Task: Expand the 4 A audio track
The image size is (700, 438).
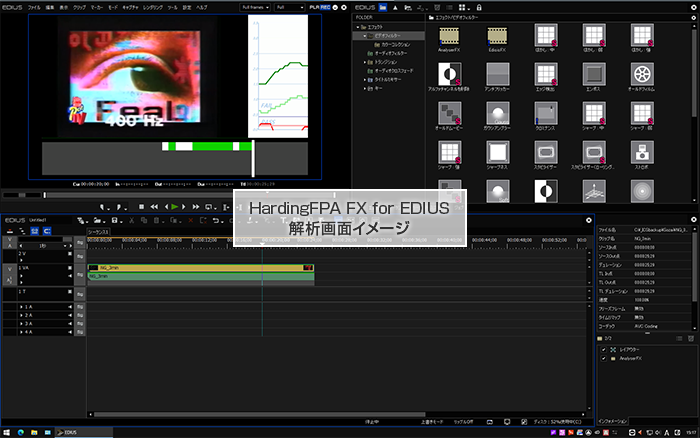Action: click(21, 332)
